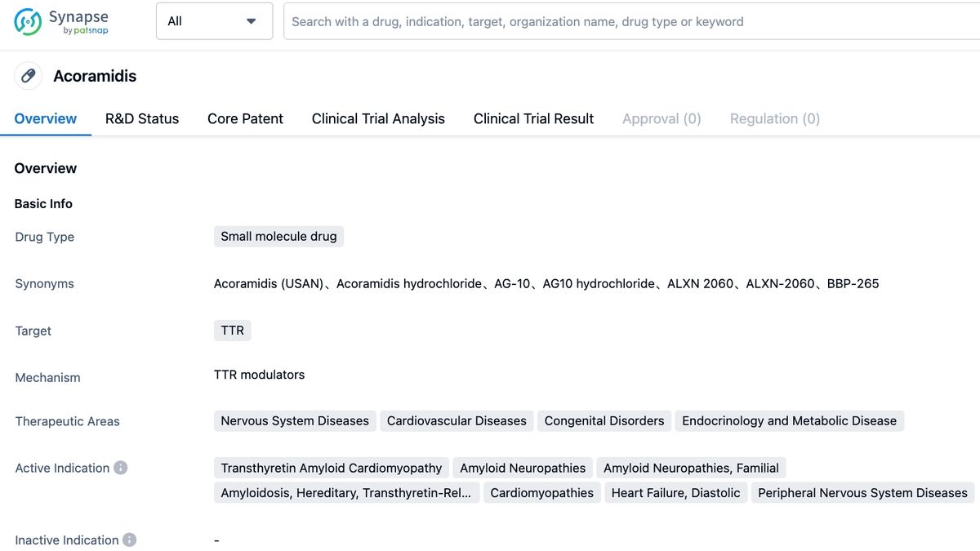
Task: Open the Clinical Trial Result tab
Action: pyautogui.click(x=532, y=118)
